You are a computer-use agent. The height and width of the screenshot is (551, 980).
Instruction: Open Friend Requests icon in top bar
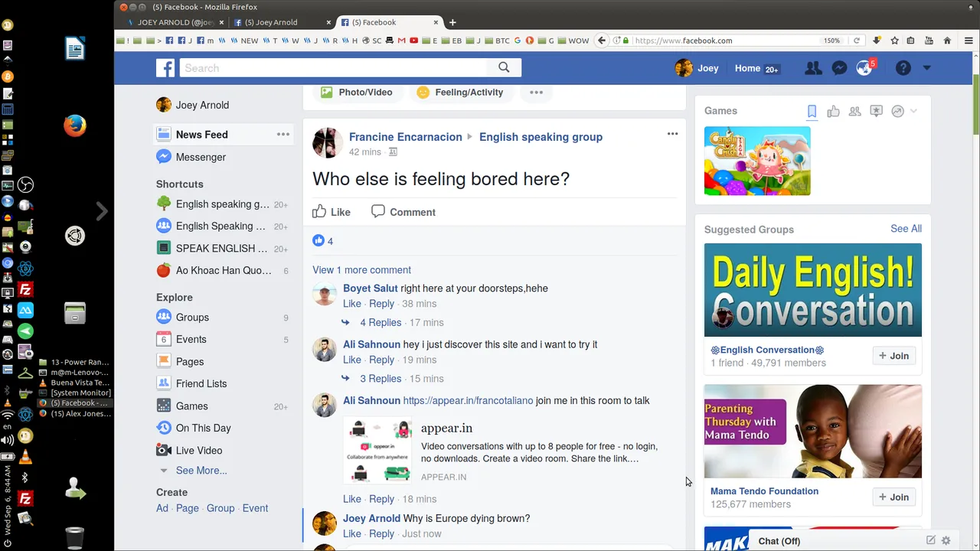tap(813, 68)
